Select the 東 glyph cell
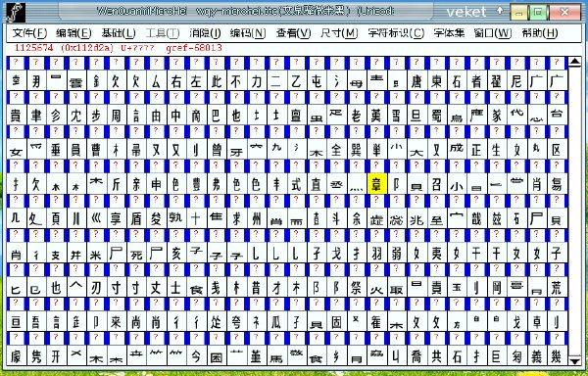 click(x=436, y=80)
